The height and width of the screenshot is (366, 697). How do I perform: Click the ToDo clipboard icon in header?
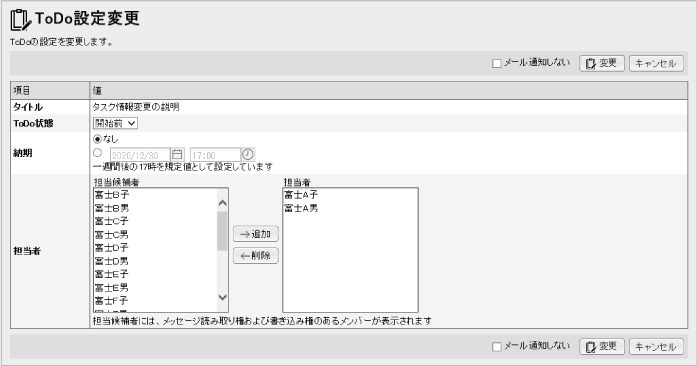(x=20, y=20)
